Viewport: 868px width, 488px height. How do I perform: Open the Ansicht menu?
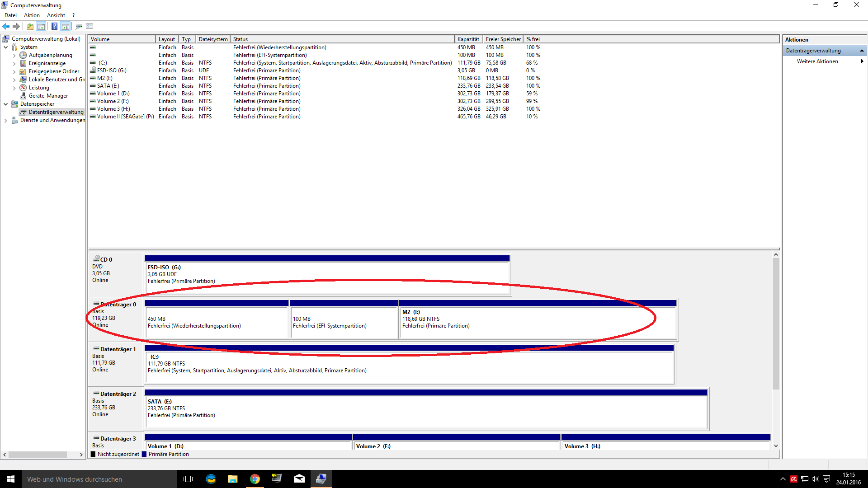click(56, 15)
